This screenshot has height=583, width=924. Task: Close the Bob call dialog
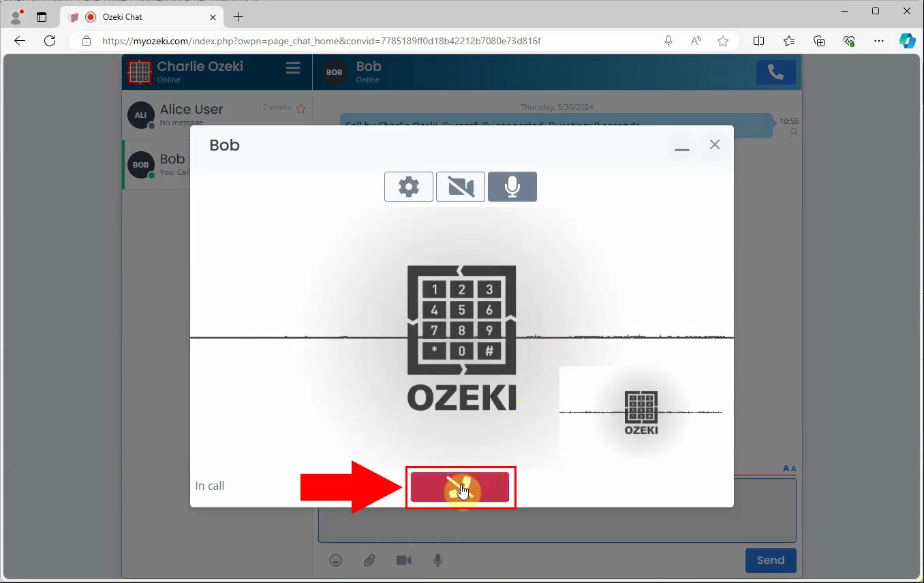[x=715, y=144]
